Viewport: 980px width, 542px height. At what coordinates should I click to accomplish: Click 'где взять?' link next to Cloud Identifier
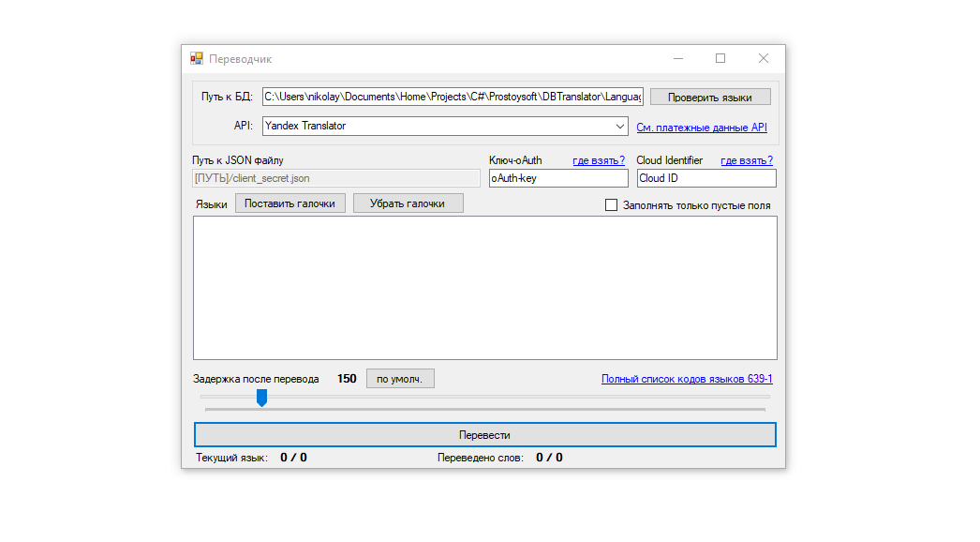pos(747,160)
